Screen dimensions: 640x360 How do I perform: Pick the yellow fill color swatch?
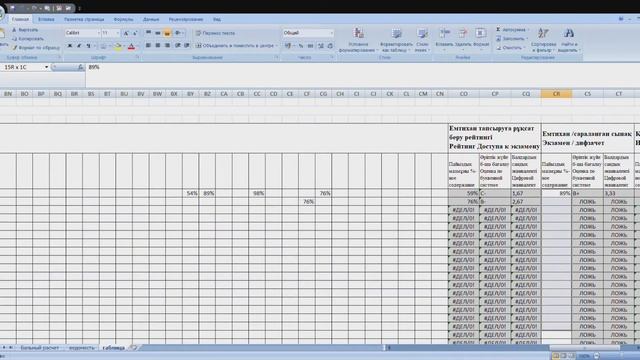(118, 47)
